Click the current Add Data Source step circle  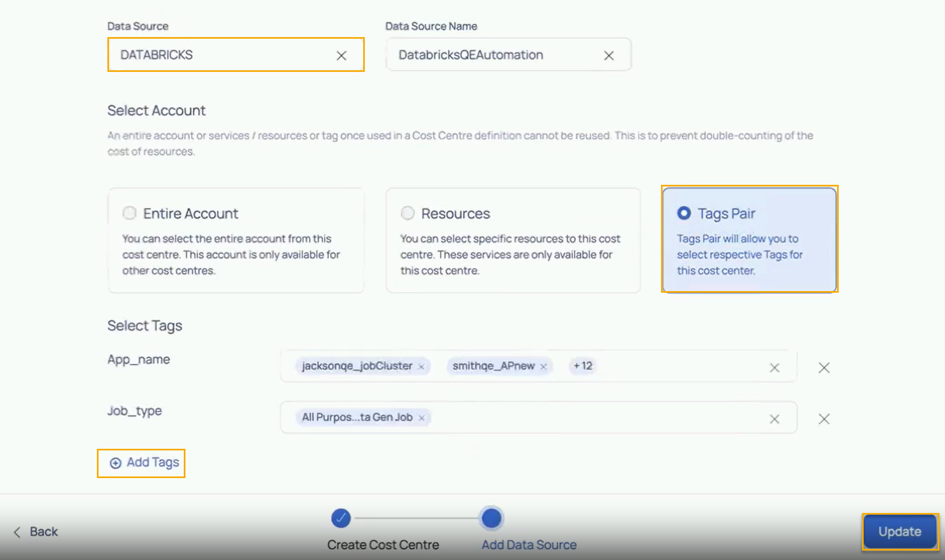click(x=492, y=518)
